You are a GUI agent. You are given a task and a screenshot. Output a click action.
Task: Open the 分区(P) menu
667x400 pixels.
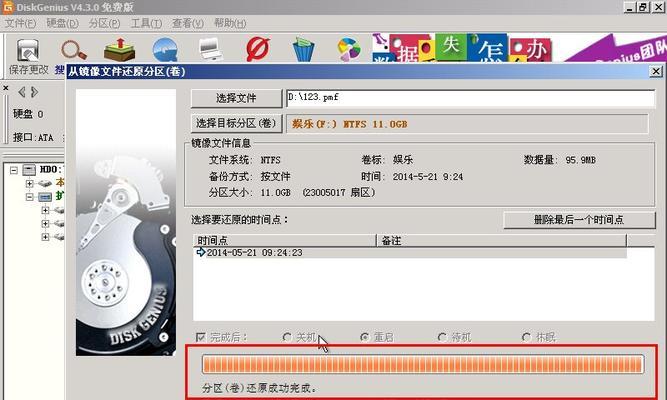104,23
